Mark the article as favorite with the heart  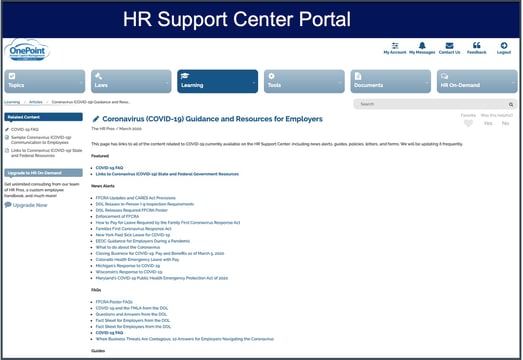(x=468, y=123)
